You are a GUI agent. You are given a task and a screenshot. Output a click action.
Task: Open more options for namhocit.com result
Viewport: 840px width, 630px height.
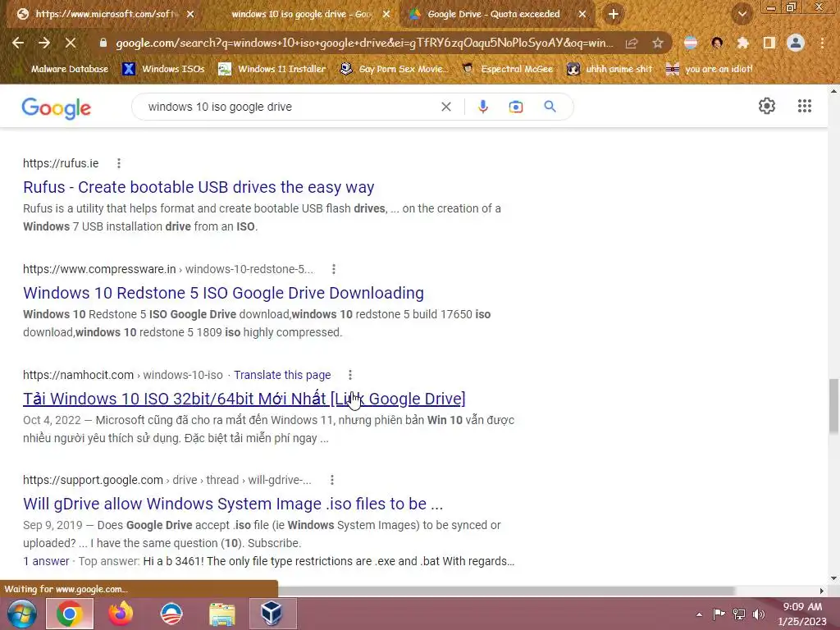pyautogui.click(x=349, y=375)
